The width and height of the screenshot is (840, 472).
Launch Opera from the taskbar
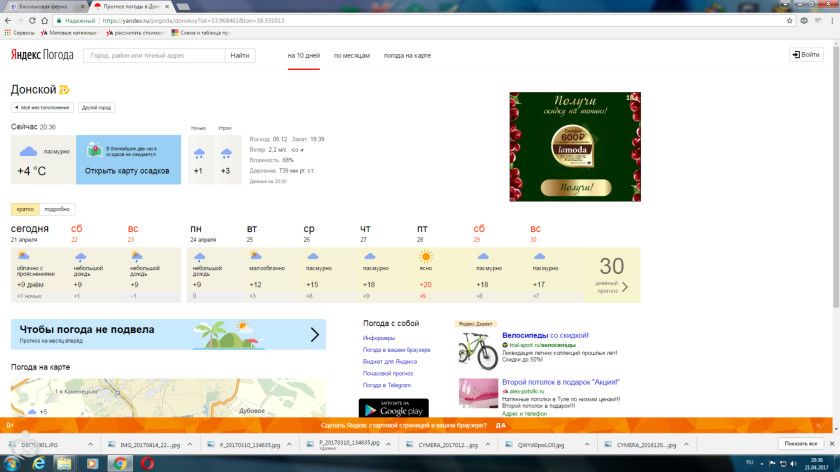147,463
